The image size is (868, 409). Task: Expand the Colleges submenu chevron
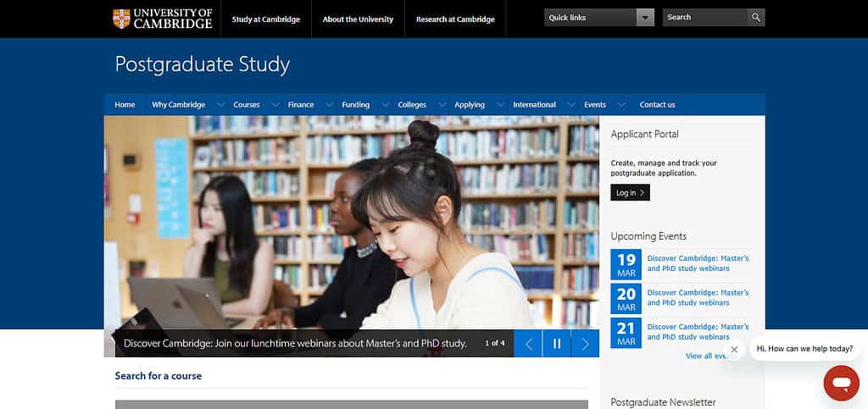(x=442, y=104)
